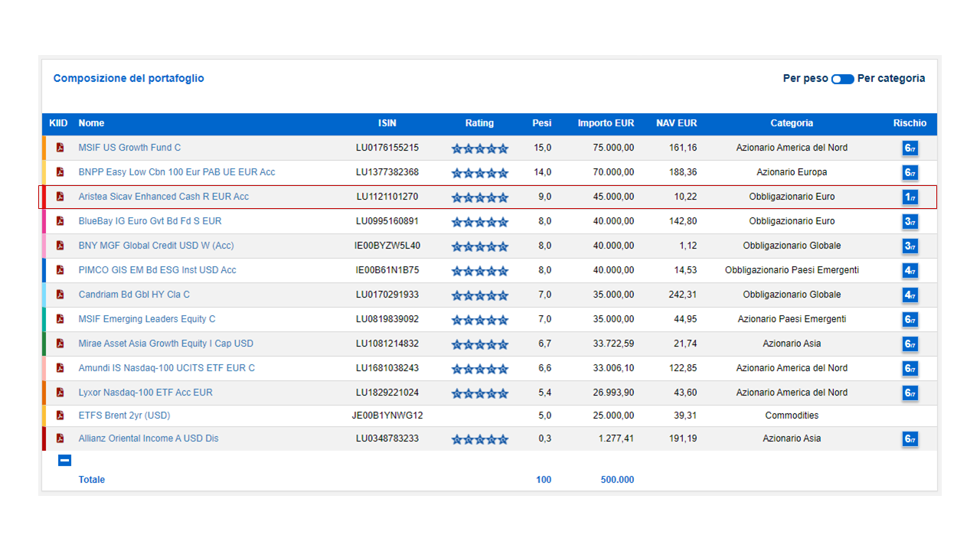Viewport: 980px width, 551px height.
Task: Open KIID PDF for MSIF Emerging Leaders Equity C
Action: pos(60,319)
